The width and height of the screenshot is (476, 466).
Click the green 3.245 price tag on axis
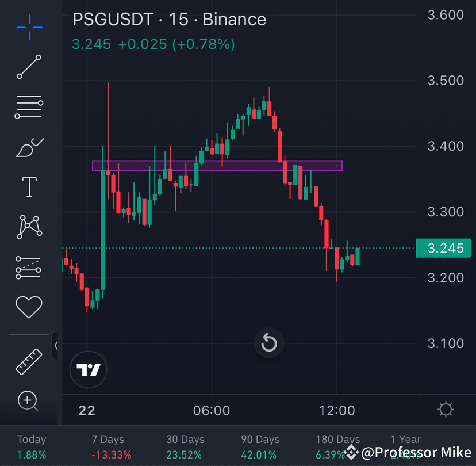coord(444,248)
